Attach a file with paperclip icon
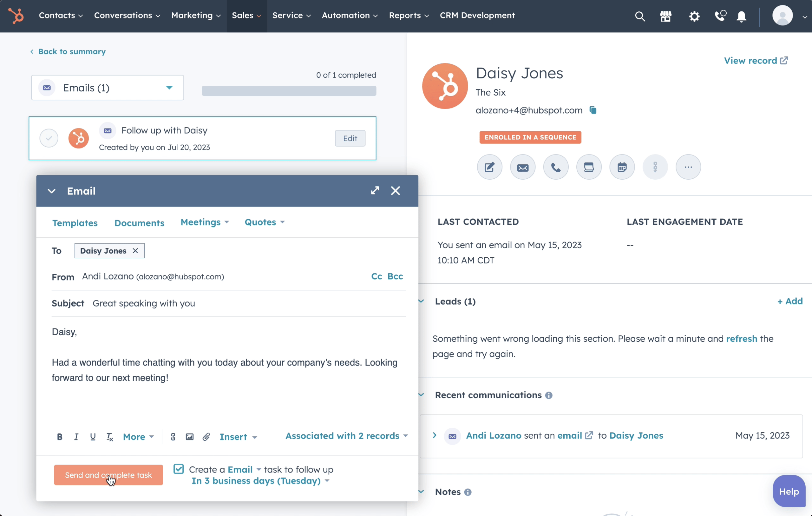812x516 pixels. click(206, 437)
